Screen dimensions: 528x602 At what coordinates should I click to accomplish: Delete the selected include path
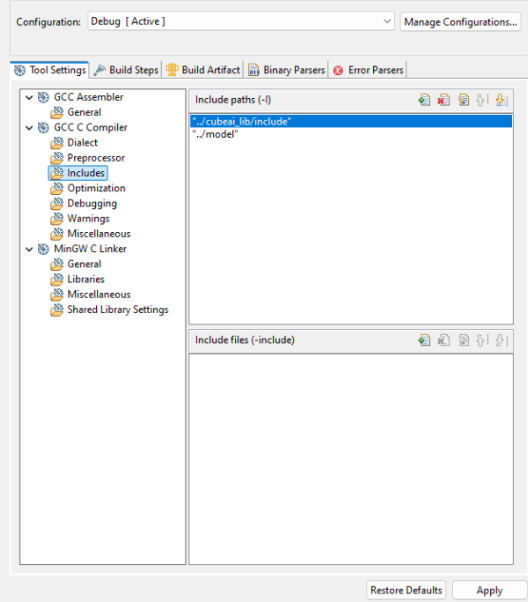pos(444,100)
